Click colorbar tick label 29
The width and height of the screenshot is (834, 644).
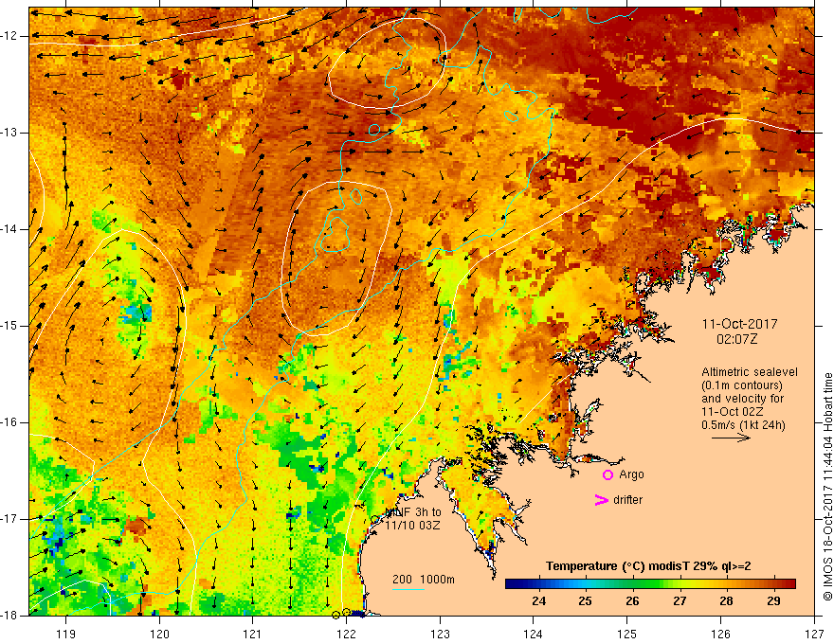pyautogui.click(x=773, y=601)
